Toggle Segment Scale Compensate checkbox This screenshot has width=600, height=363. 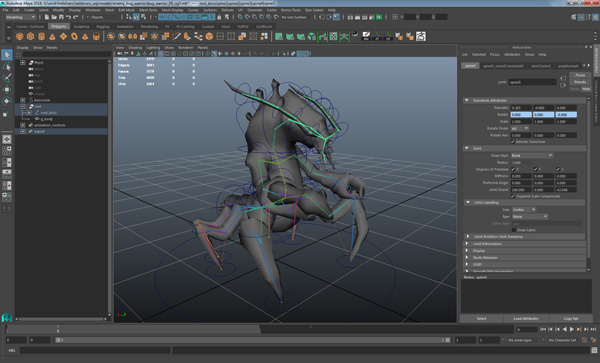click(513, 196)
